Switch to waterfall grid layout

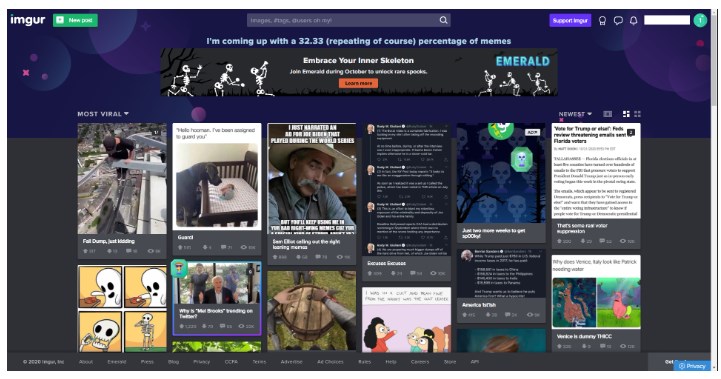tap(626, 114)
